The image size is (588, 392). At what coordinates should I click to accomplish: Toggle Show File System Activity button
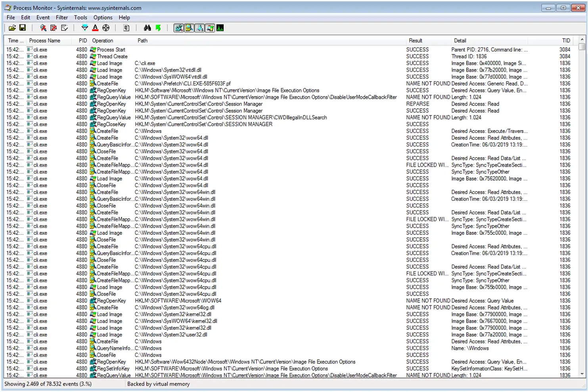pyautogui.click(x=189, y=28)
